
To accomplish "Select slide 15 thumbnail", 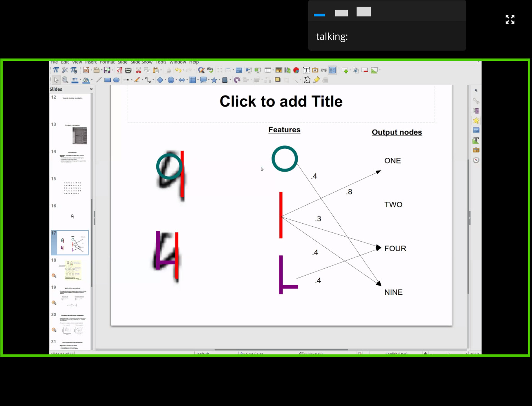I will [x=73, y=189].
